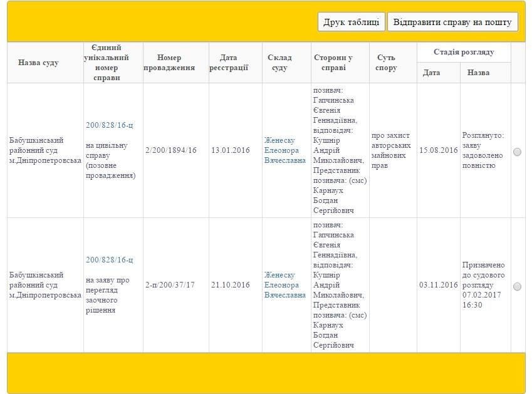
Task: Click the stage date 03.11.2016 cell
Action: click(x=439, y=286)
